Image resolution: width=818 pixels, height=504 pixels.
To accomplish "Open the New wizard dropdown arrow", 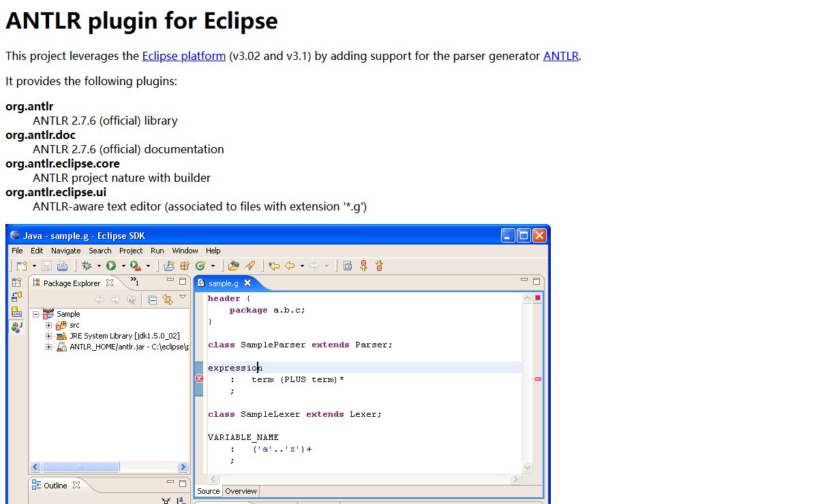I will 34,266.
